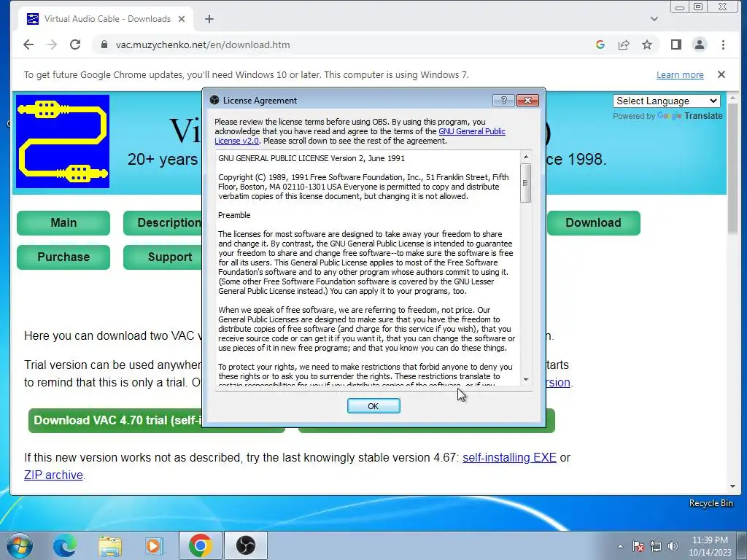Click the Google icon in address bar

tap(600, 44)
